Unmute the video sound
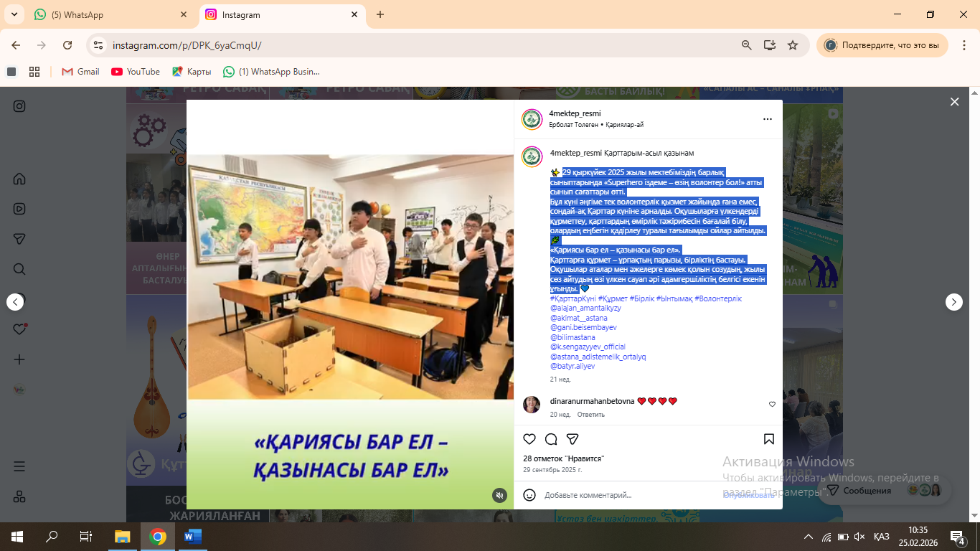The height and width of the screenshot is (551, 980). (x=499, y=495)
